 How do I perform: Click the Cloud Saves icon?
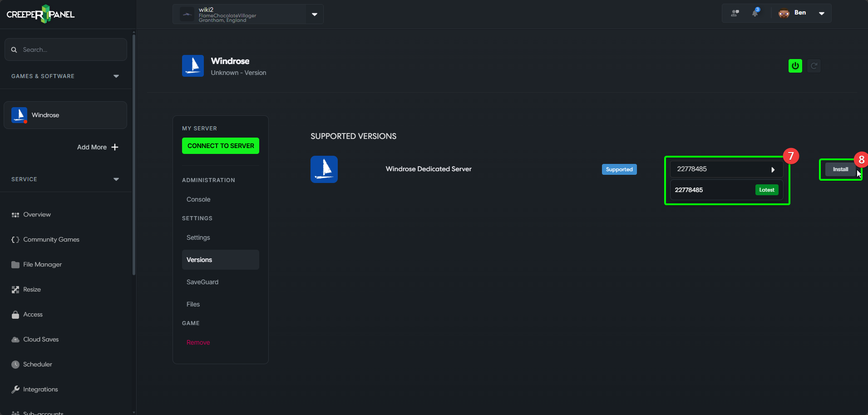point(15,339)
